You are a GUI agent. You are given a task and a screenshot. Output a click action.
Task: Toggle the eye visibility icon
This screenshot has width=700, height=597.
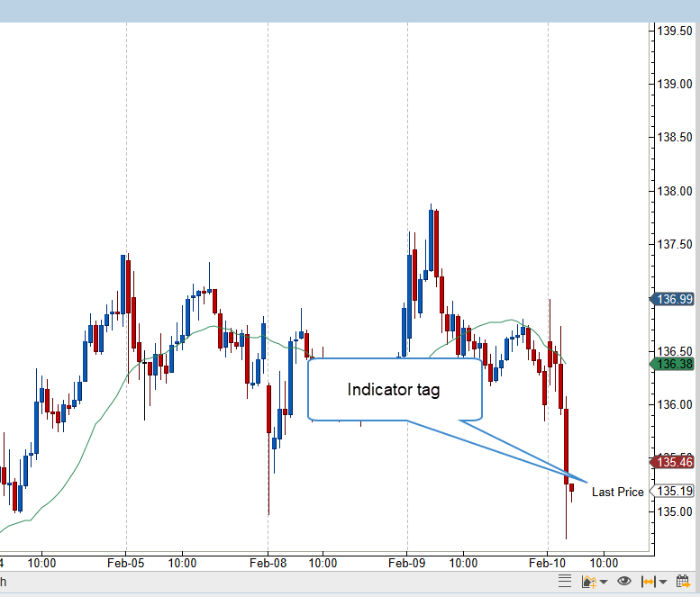tap(623, 582)
